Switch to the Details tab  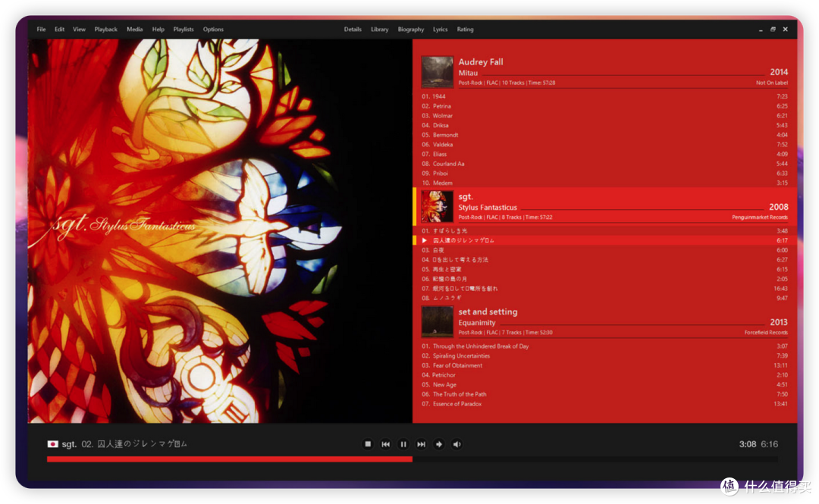click(353, 30)
